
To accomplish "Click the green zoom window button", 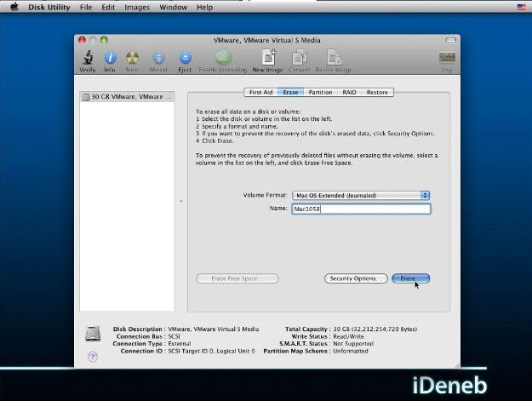I will tap(104, 40).
